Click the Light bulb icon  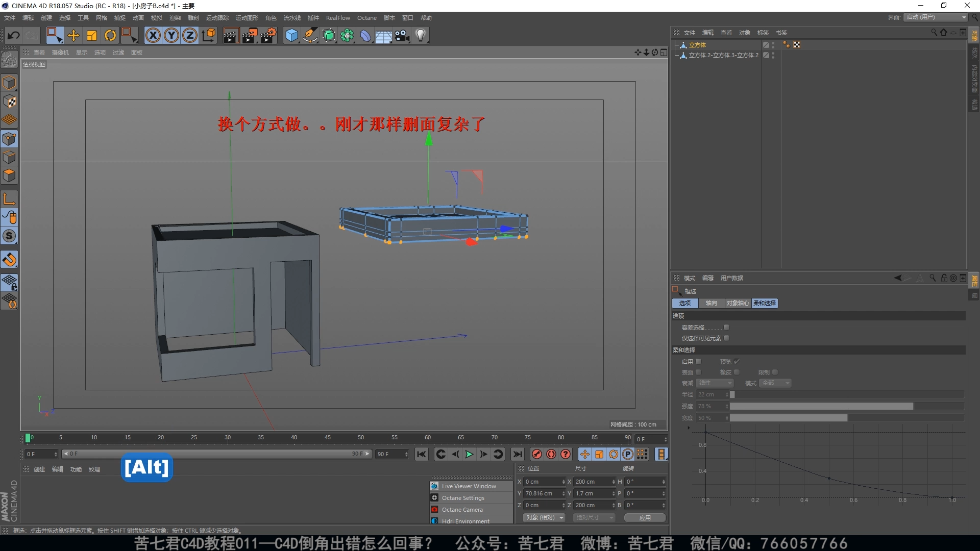pyautogui.click(x=421, y=35)
